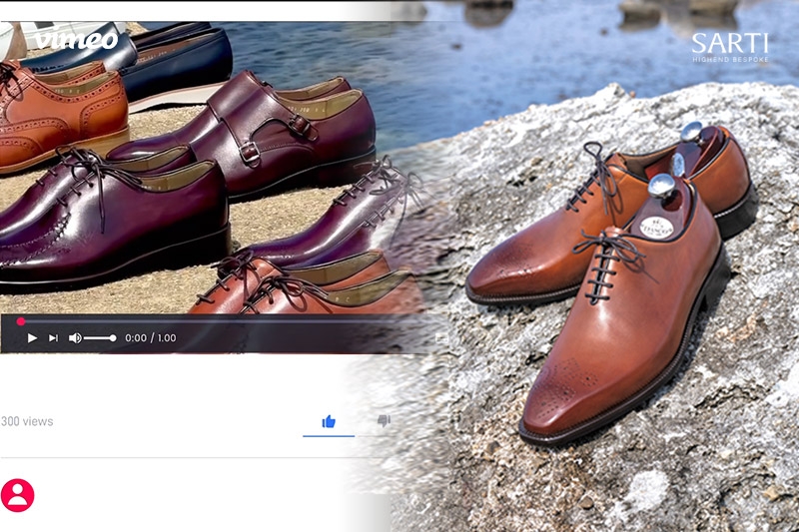
Task: Dislike the video with the thumbs down
Action: (x=384, y=421)
